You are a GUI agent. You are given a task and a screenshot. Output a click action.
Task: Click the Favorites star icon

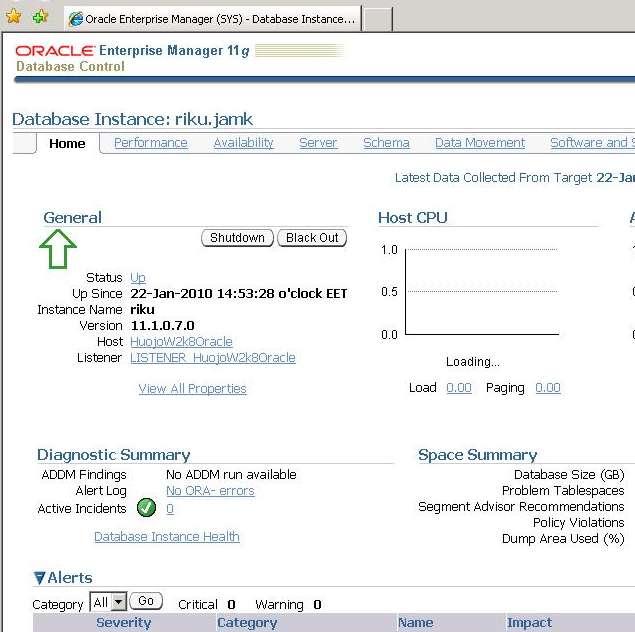[14, 16]
